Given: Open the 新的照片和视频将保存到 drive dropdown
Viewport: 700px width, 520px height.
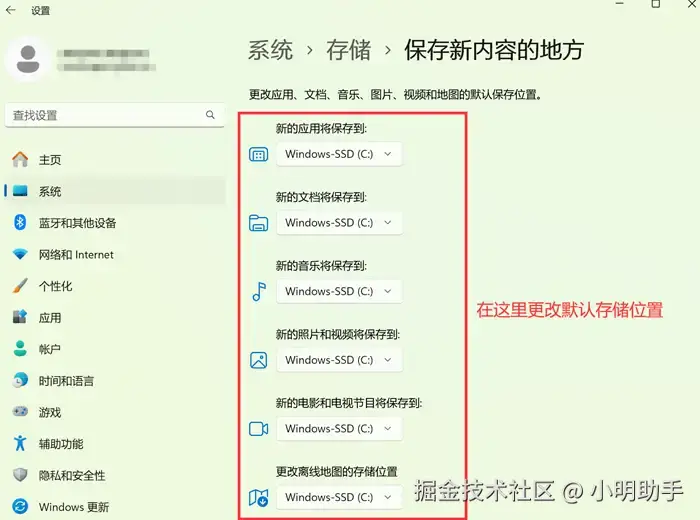Looking at the screenshot, I should [x=339, y=360].
